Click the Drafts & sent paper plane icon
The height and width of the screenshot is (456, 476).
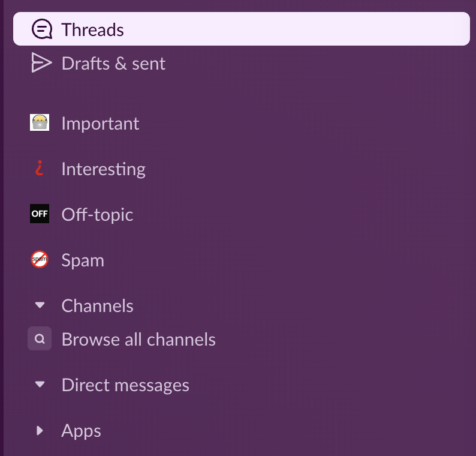coord(41,63)
